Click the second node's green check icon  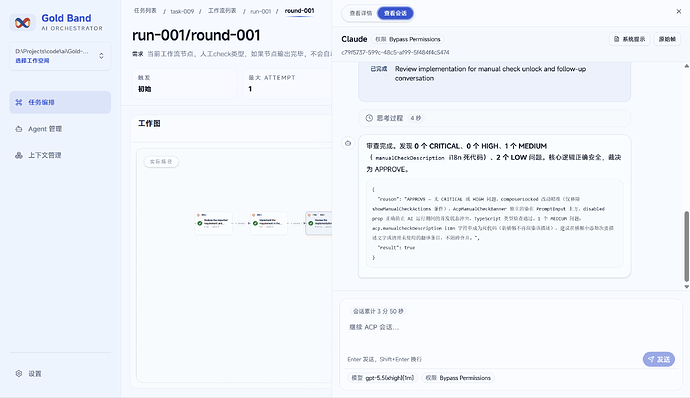coord(255,223)
